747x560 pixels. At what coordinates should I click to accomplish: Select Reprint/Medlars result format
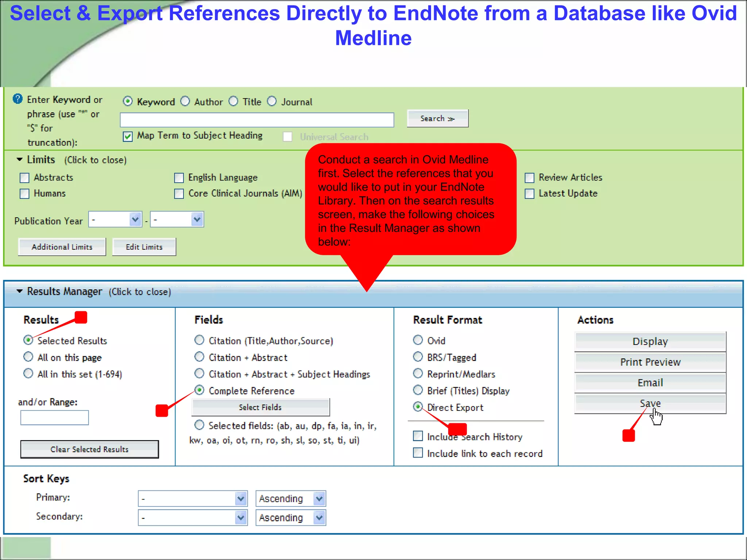[418, 373]
